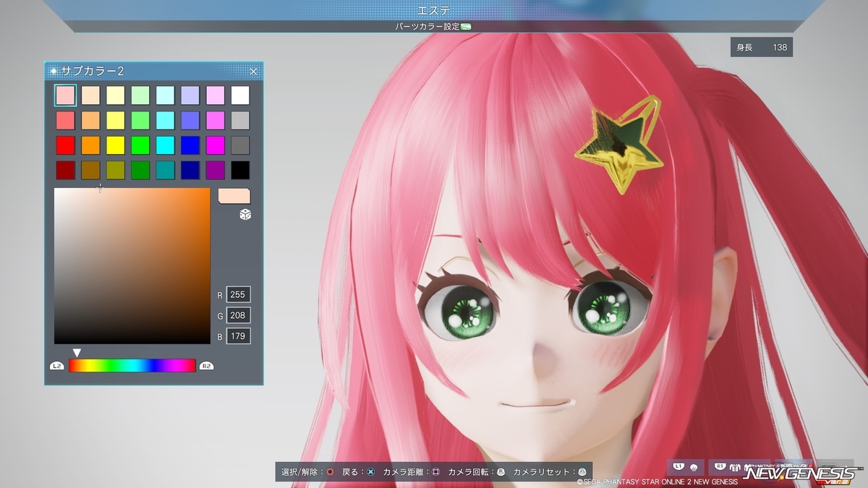The width and height of the screenshot is (868, 488).
Task: Close the サブカラー2 color panel
Action: [x=254, y=71]
